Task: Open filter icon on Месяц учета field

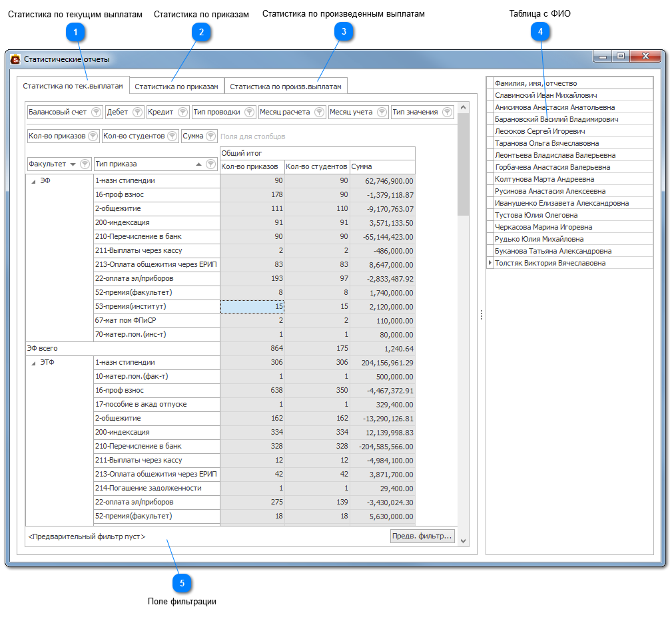Action: pos(382,112)
